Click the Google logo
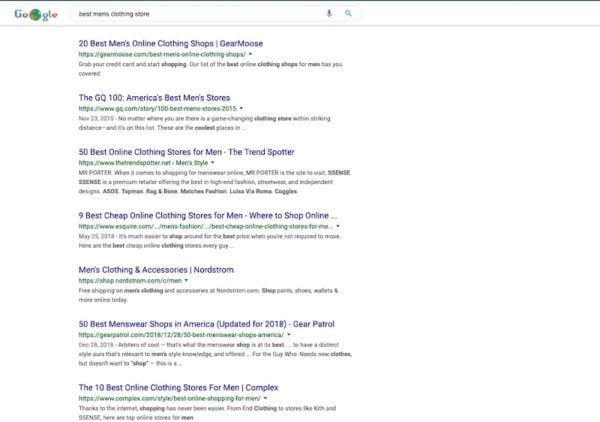The height and width of the screenshot is (422, 600). (36, 15)
